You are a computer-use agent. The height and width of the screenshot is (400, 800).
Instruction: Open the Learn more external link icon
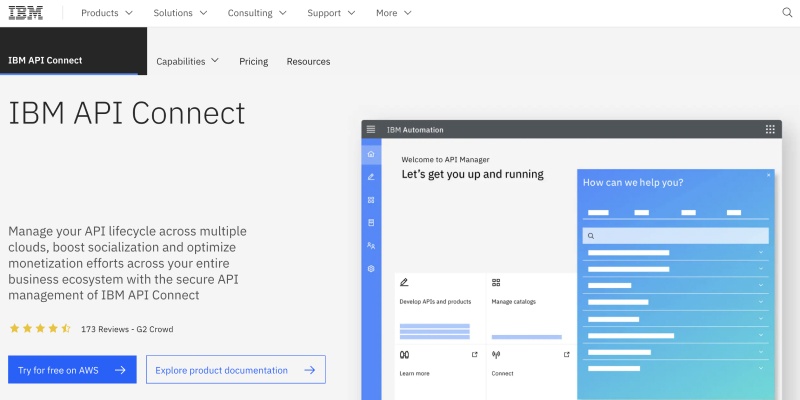(474, 355)
